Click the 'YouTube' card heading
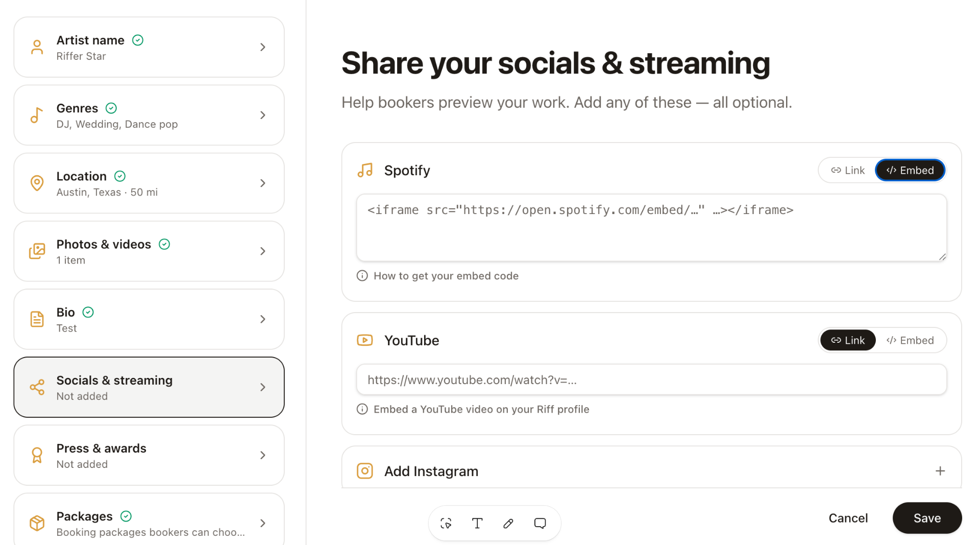Viewport: 980px width, 545px height. (x=411, y=340)
